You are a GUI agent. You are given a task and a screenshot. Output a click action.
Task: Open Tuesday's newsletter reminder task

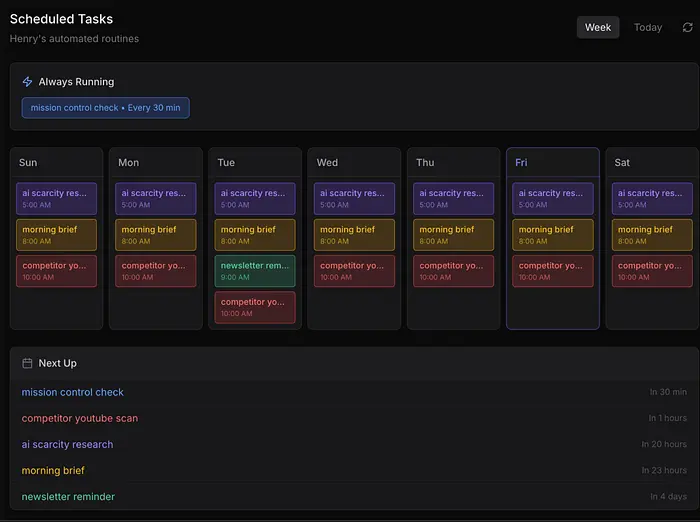pos(255,271)
